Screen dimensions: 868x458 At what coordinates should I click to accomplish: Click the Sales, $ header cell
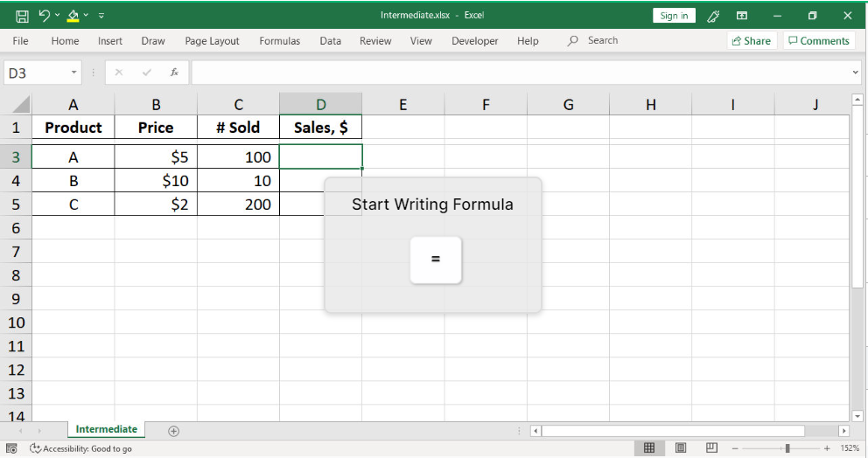tap(321, 128)
